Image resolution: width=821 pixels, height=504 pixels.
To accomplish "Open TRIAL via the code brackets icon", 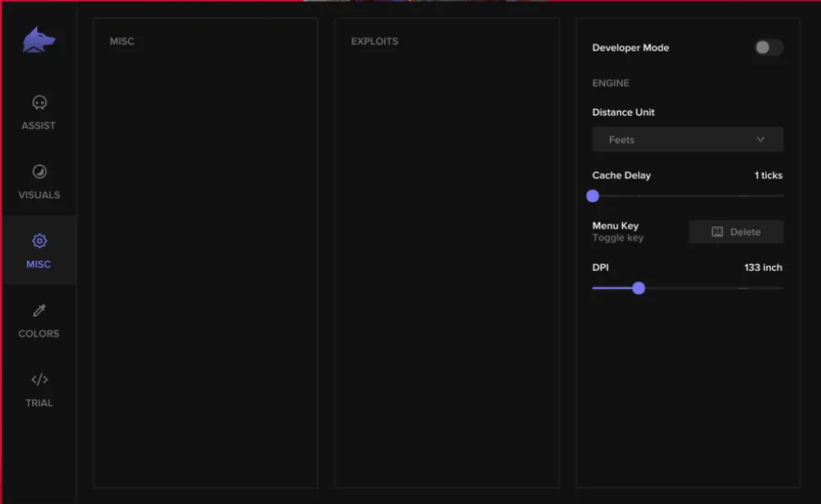I will (x=38, y=379).
